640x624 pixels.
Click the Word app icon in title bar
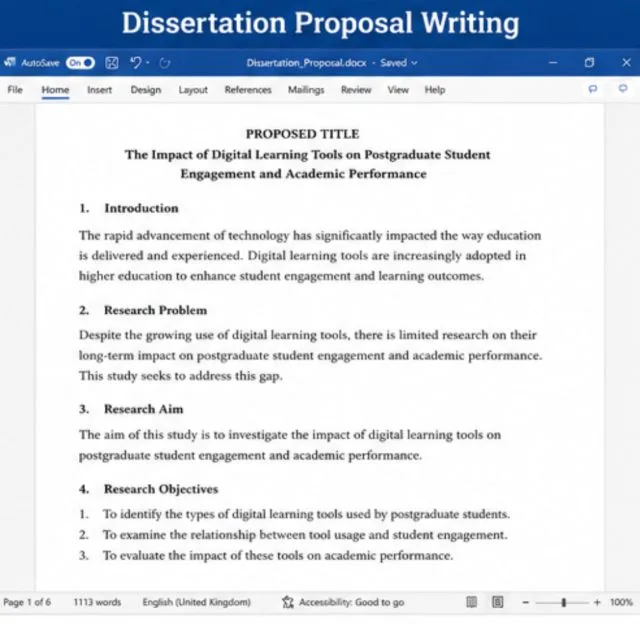9,62
